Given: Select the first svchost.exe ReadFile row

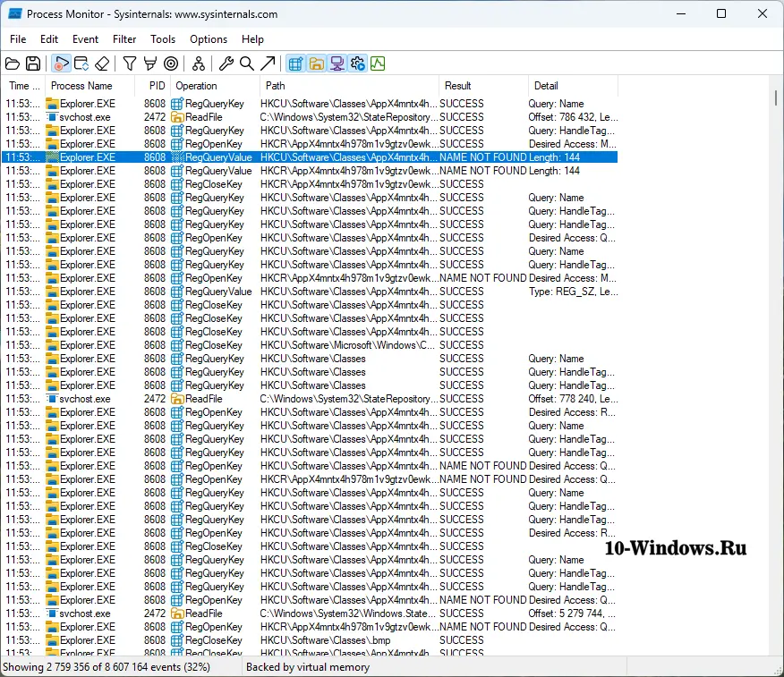Looking at the screenshot, I should coord(310,117).
